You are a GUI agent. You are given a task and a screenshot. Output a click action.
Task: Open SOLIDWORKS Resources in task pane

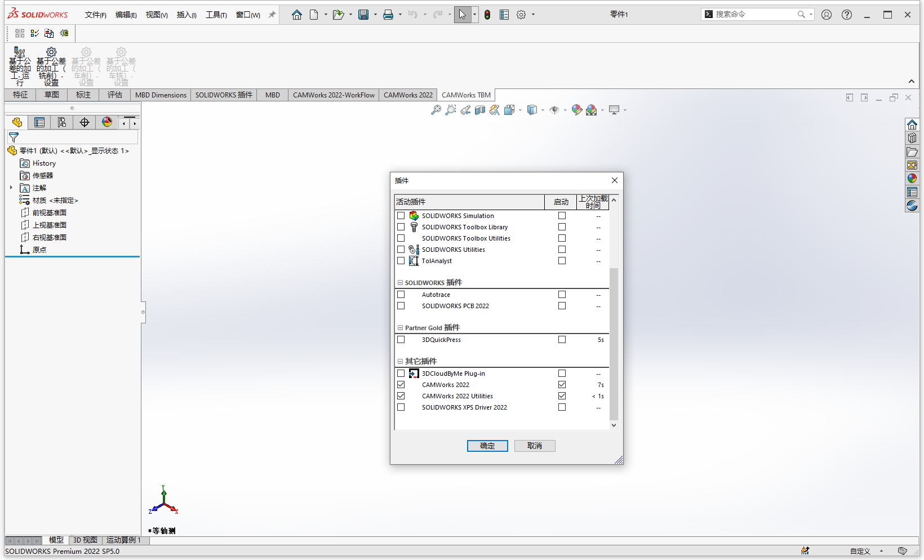point(912,125)
